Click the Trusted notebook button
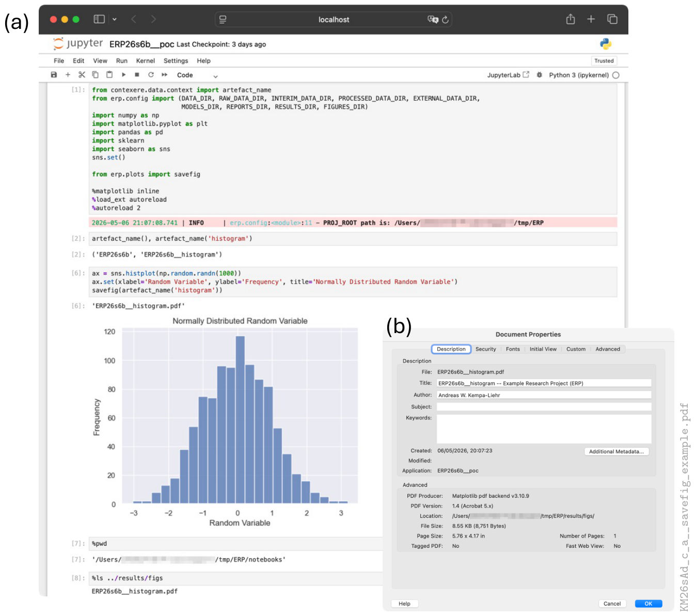The image size is (695, 616). (x=604, y=60)
